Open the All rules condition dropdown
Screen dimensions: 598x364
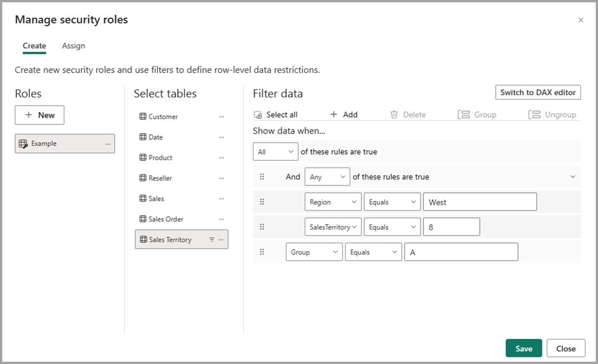276,152
